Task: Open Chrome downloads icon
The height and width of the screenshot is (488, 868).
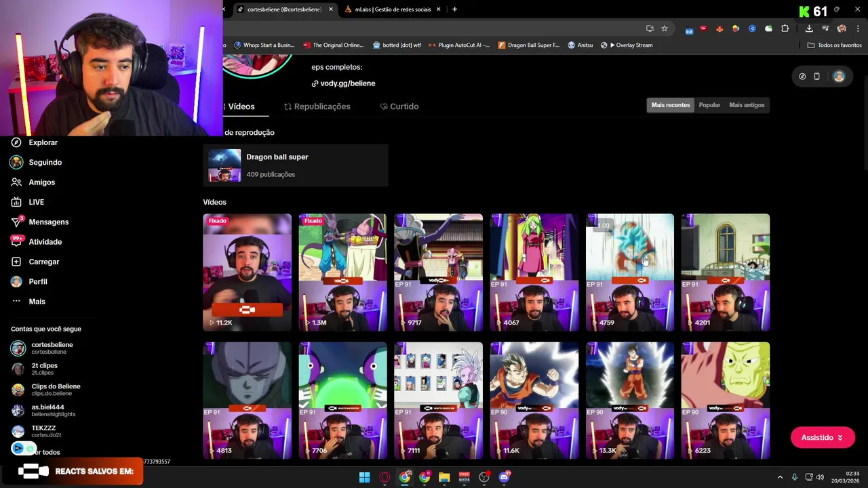Action: pyautogui.click(x=809, y=28)
